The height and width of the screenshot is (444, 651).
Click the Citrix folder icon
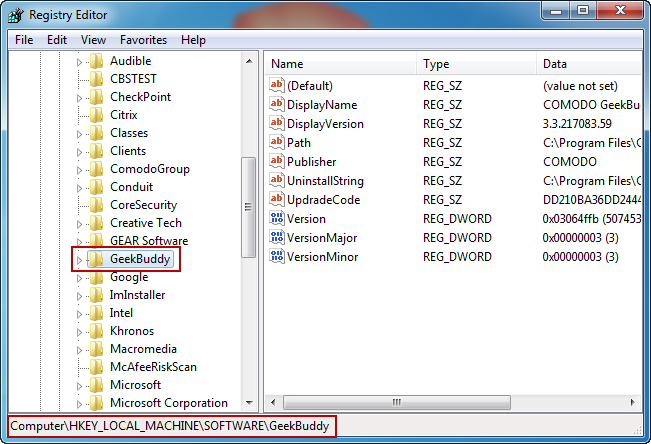coord(96,115)
